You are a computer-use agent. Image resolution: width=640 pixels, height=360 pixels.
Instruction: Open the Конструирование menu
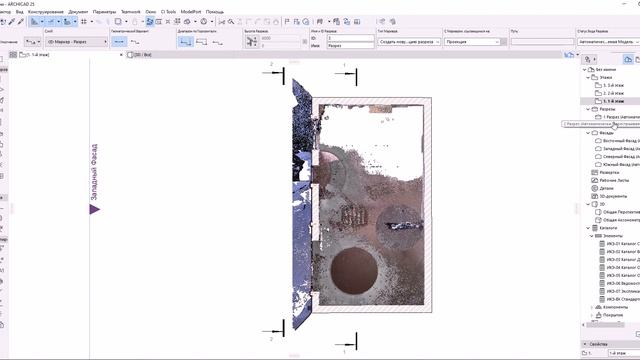(x=46, y=12)
